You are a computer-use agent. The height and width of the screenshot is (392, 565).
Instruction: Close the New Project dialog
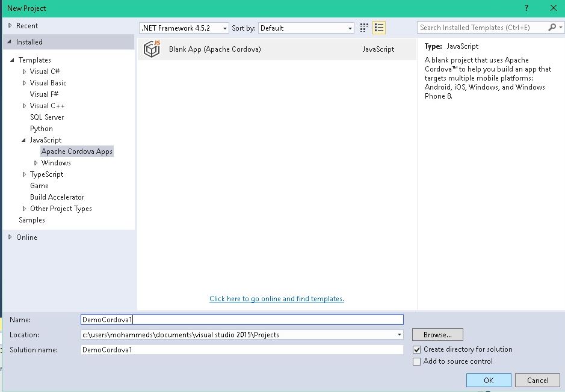[554, 8]
